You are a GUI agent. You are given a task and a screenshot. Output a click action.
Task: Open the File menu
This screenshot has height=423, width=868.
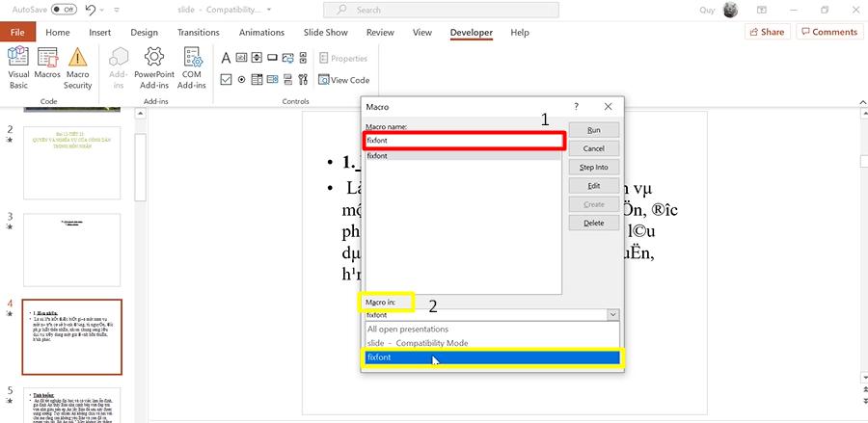(17, 32)
